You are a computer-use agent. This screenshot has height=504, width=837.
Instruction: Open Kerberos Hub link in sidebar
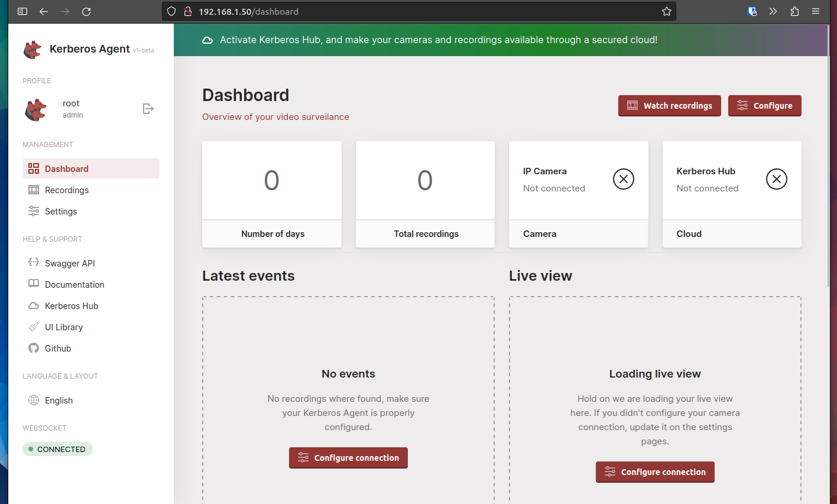pos(91,305)
